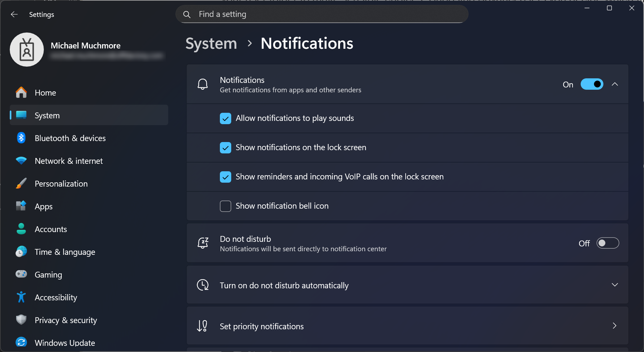Open Personalization settings via brush icon

pyautogui.click(x=21, y=183)
